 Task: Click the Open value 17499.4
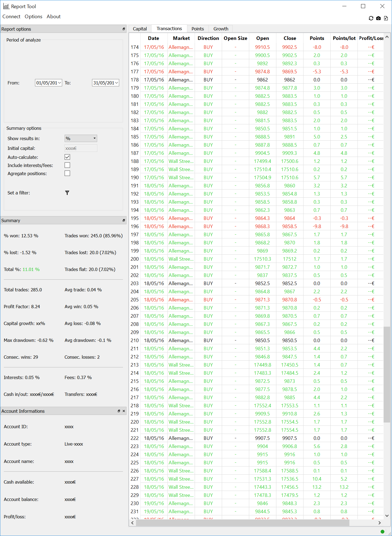[263, 161]
